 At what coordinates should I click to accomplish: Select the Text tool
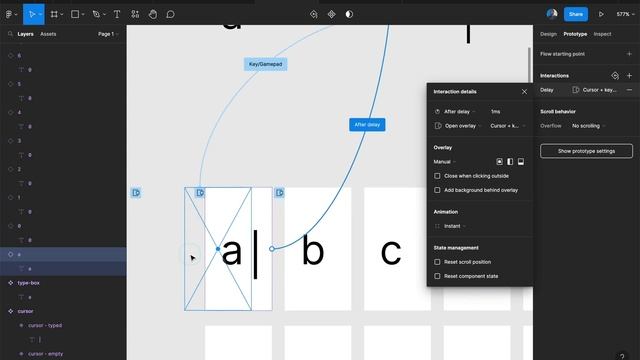tap(117, 14)
